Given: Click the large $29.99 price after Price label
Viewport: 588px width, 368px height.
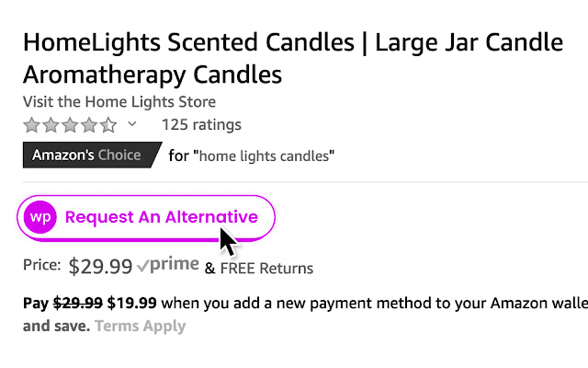Looking at the screenshot, I should [100, 267].
